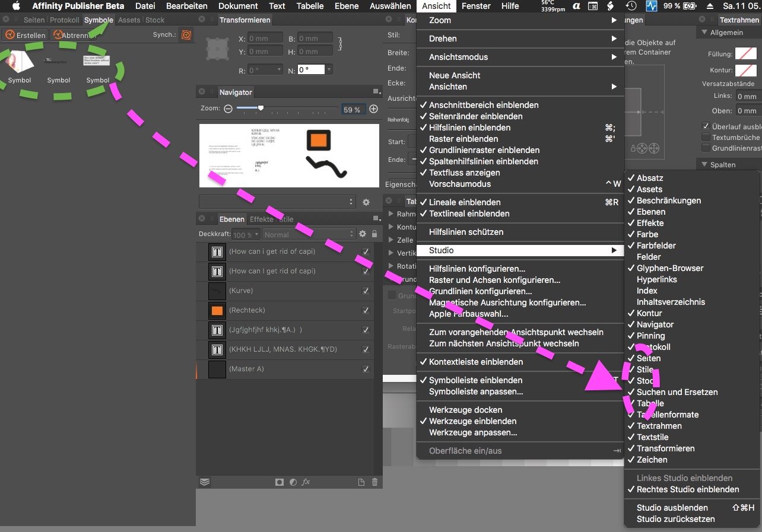Toggle visibility of the (Kurve) layer
The image size is (762, 532).
(x=366, y=291)
